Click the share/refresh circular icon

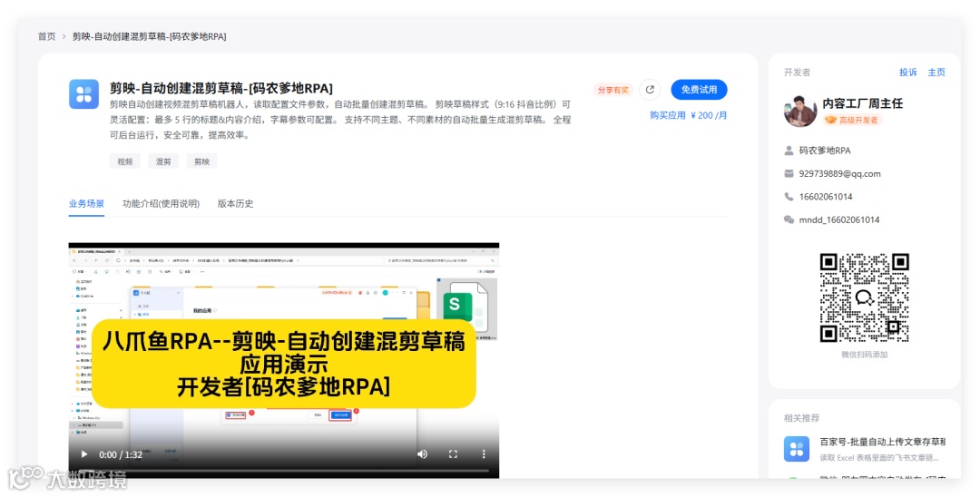tap(650, 89)
